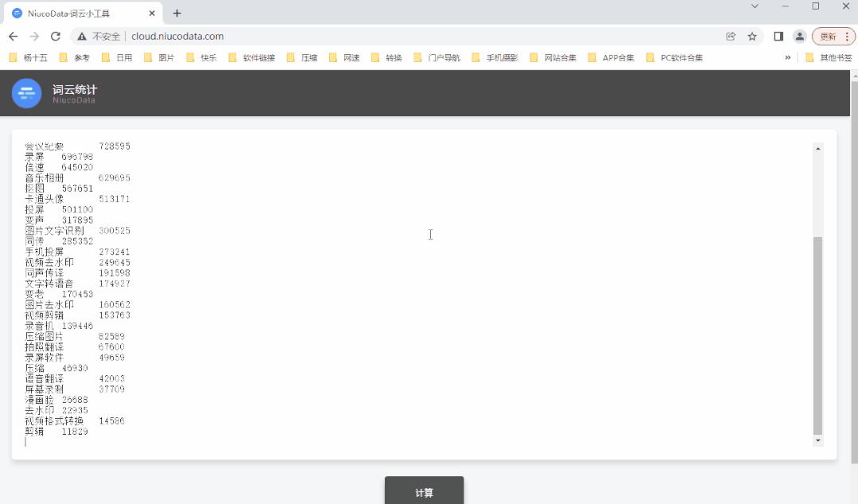Click the 词云统计 header title
The height and width of the screenshot is (504, 858).
click(75, 89)
